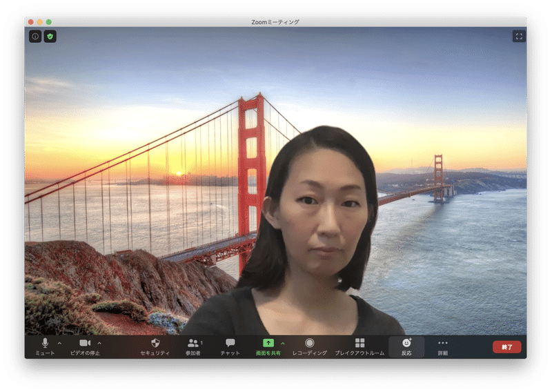Start レコーディング recording
552x392 pixels.
coord(310,347)
